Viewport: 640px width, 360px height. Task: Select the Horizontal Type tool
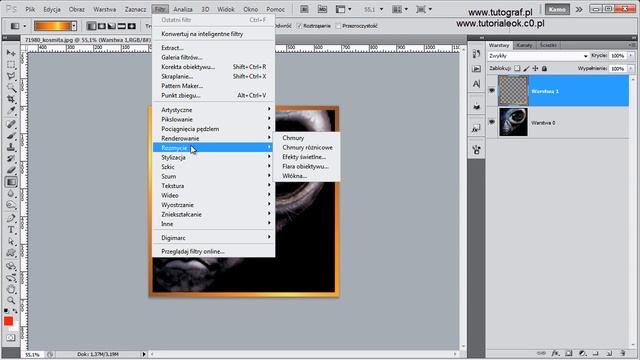[11, 230]
